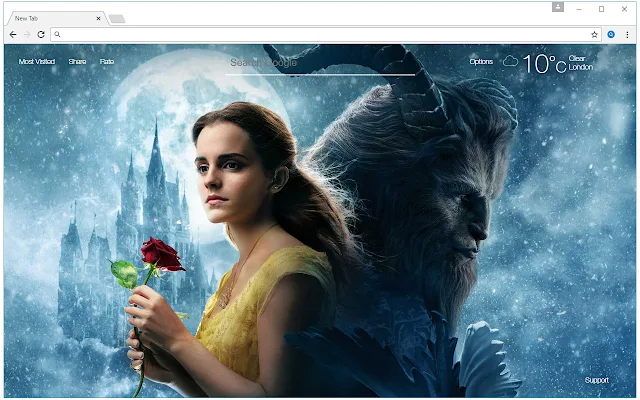Open the Share menu
This screenshot has width=640, height=400.
coord(77,62)
